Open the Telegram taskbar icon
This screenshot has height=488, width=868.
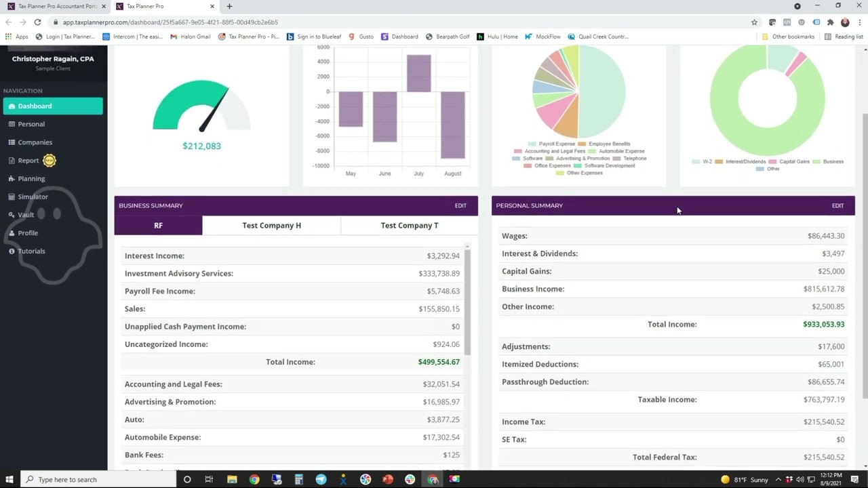pos(321,479)
